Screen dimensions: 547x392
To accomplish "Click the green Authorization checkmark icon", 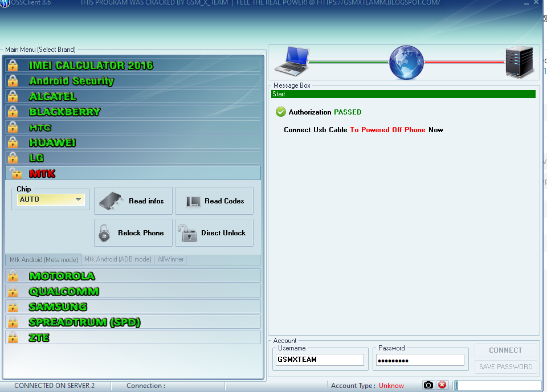I will click(280, 112).
